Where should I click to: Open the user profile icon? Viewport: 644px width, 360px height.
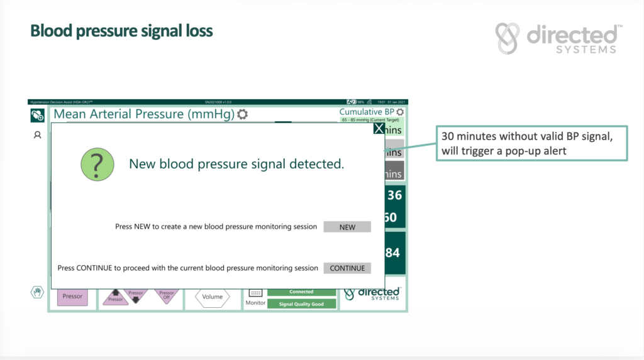coord(37,134)
